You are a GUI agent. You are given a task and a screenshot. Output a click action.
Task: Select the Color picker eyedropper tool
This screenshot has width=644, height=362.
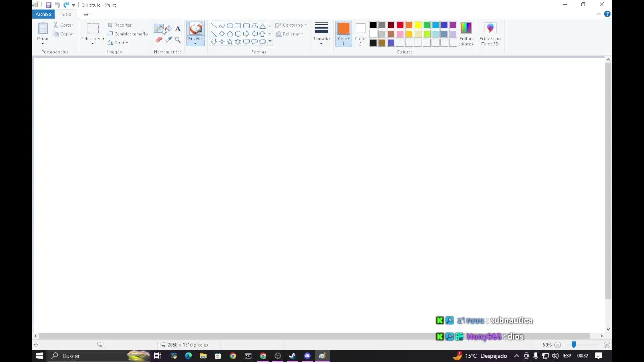pyautogui.click(x=168, y=40)
